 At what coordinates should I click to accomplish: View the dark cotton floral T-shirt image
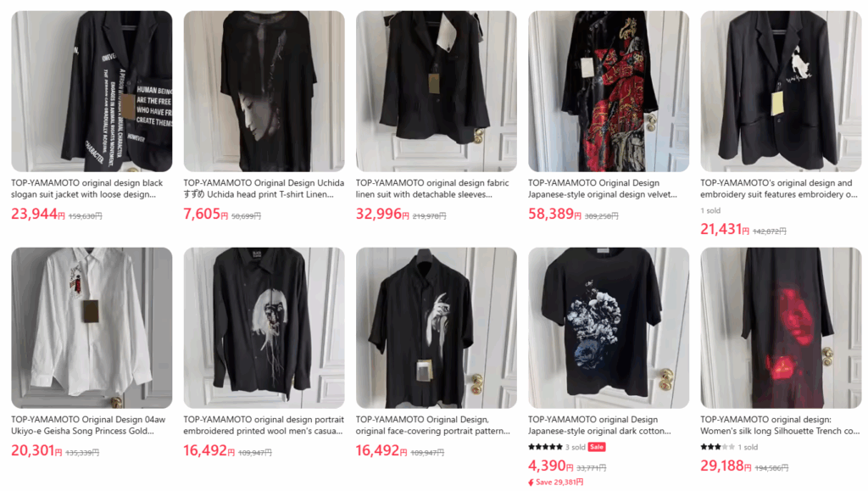point(609,327)
